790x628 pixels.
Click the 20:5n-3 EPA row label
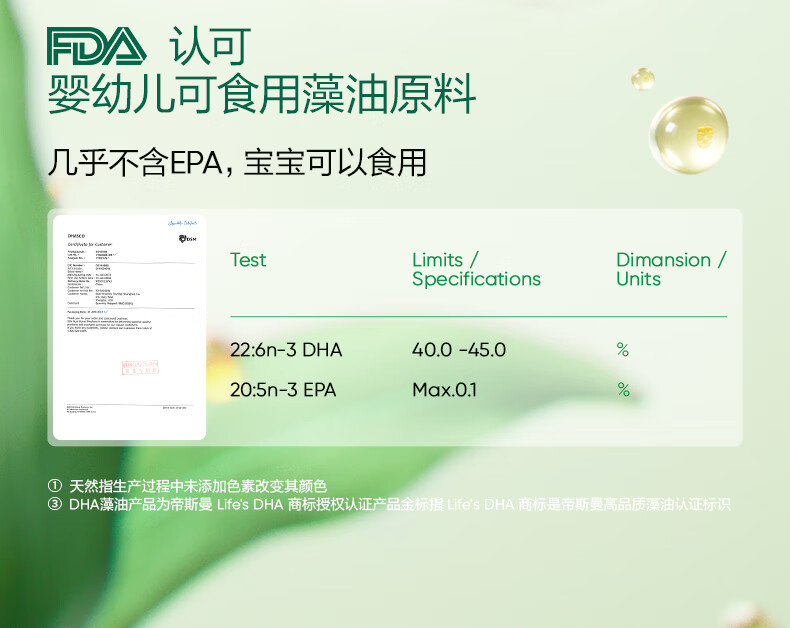click(x=283, y=390)
